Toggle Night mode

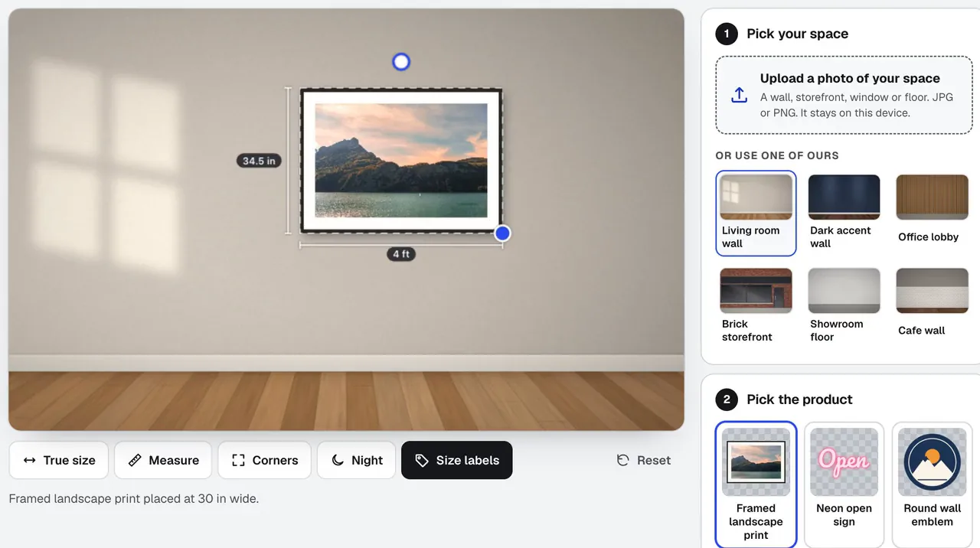[x=356, y=460]
